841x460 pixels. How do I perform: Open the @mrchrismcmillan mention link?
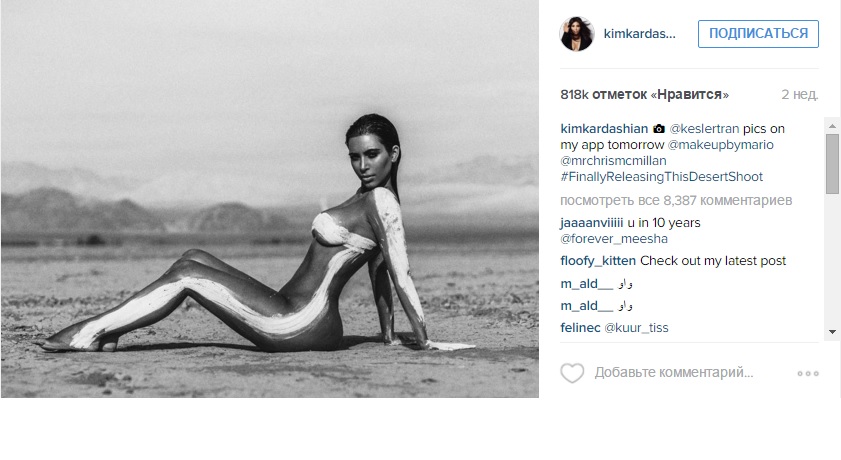click(614, 161)
